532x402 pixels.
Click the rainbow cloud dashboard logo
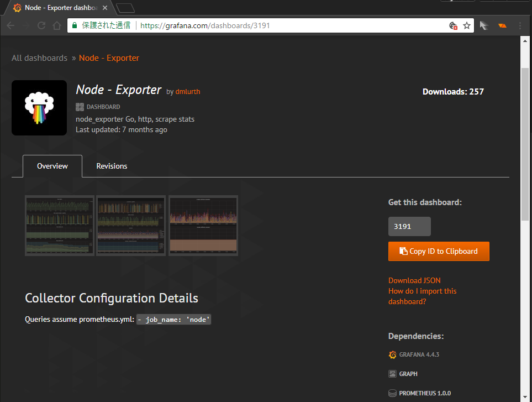pos(39,108)
